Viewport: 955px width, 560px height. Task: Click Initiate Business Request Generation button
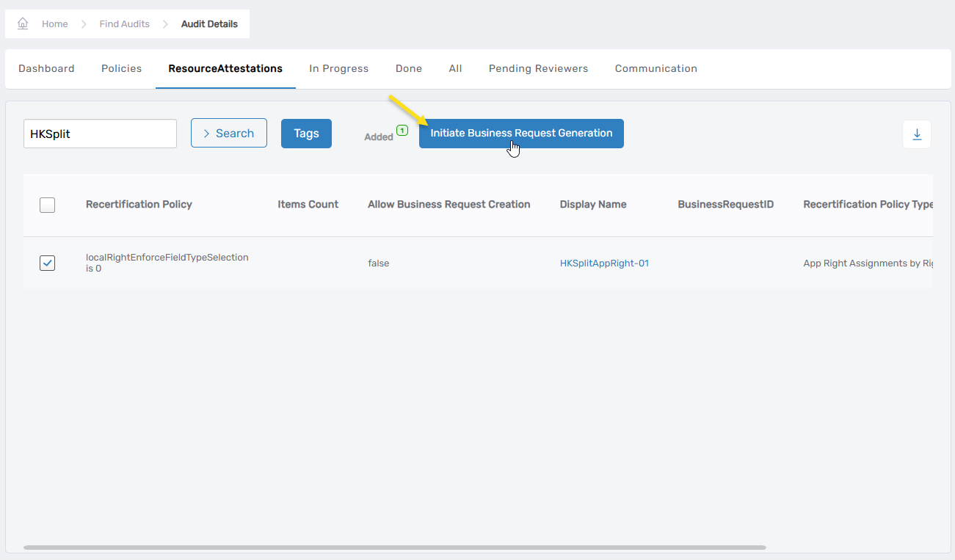point(521,134)
